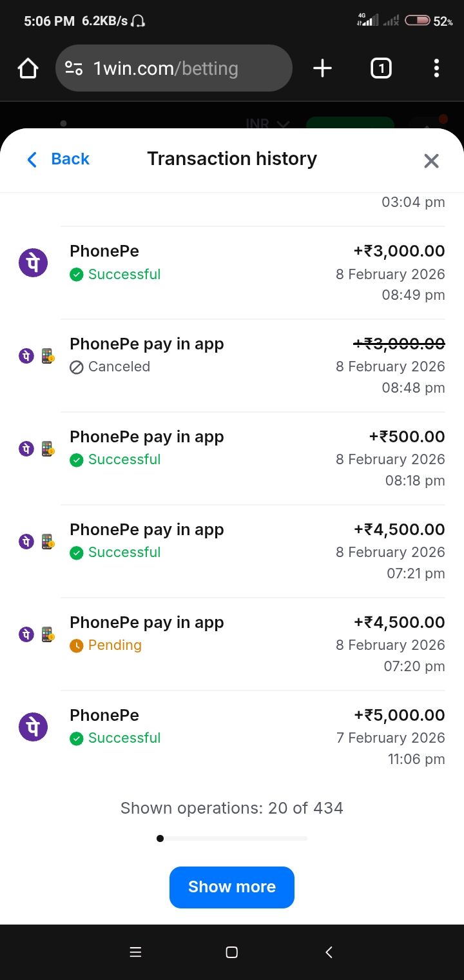
Task: Click Show more button
Action: pos(232,887)
